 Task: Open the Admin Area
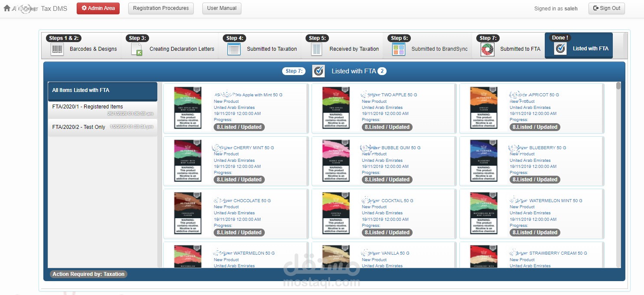[x=98, y=8]
